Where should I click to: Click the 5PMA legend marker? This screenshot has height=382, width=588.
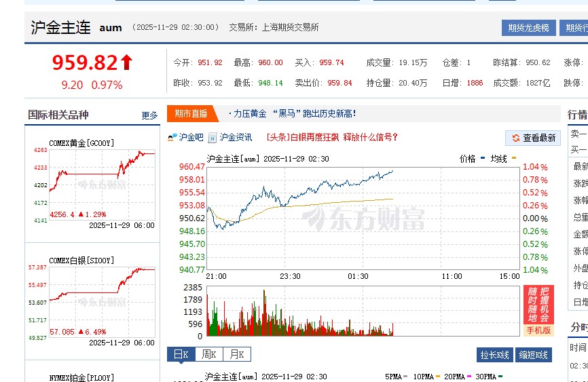coord(405,377)
